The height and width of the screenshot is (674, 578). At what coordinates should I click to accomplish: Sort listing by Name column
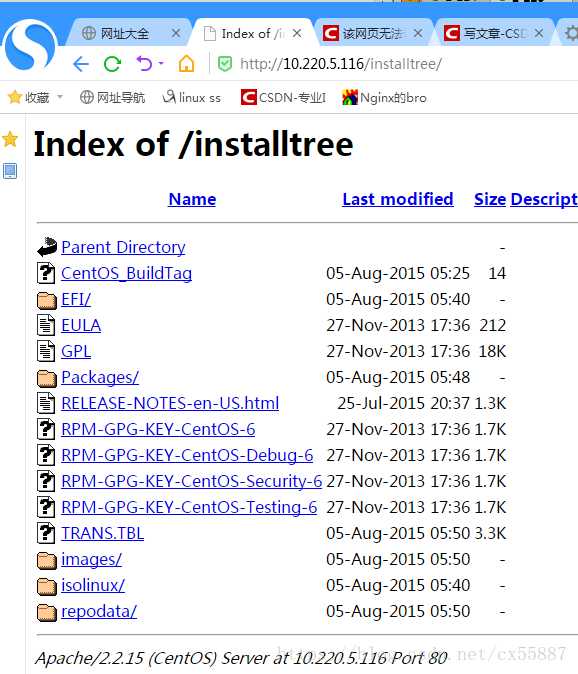pyautogui.click(x=192, y=199)
